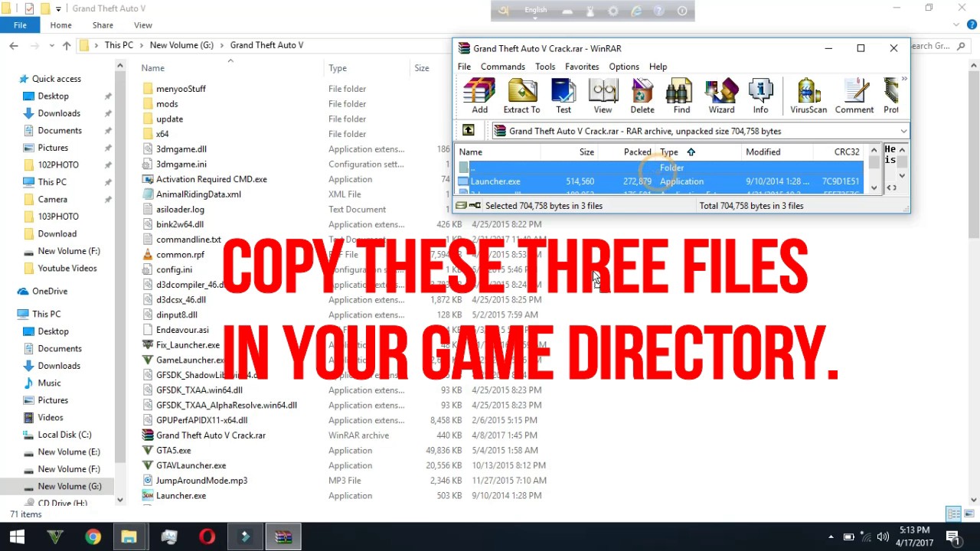Open the Action Center notifications icon

pos(953,536)
